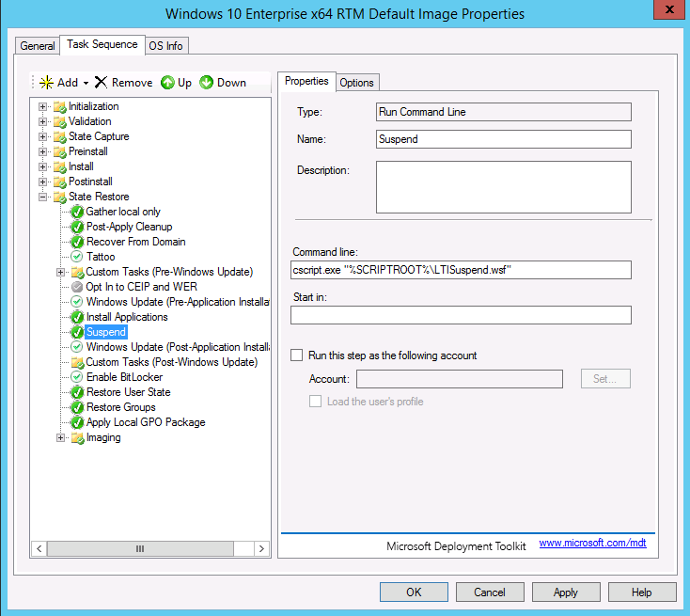690x616 pixels.
Task: Switch to the General tab
Action: (38, 45)
